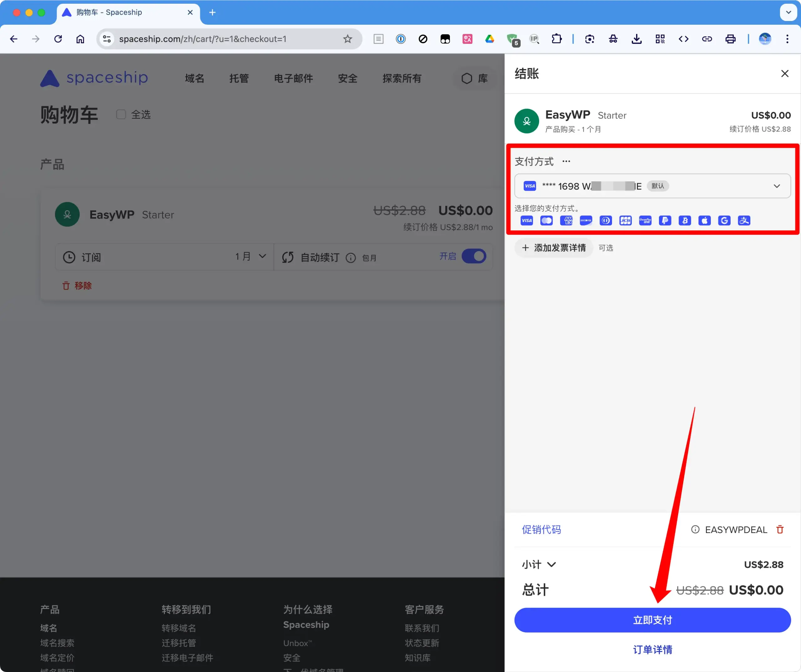This screenshot has height=672, width=801.
Task: Click the 知识库 footer link
Action: pyautogui.click(x=418, y=658)
